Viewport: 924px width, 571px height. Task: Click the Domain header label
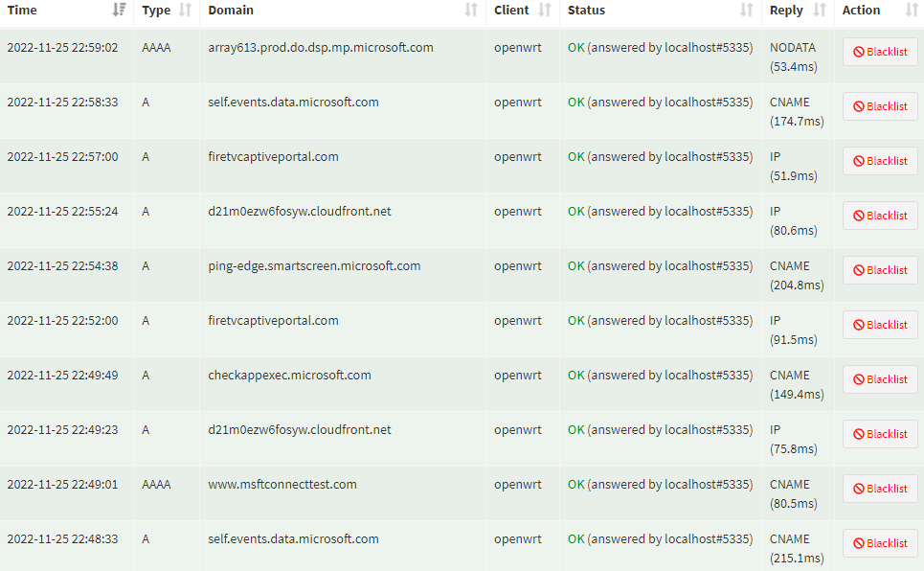click(x=231, y=10)
